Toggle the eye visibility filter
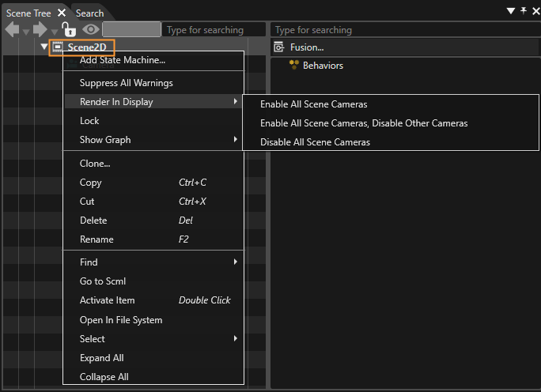541x392 pixels. [x=91, y=30]
